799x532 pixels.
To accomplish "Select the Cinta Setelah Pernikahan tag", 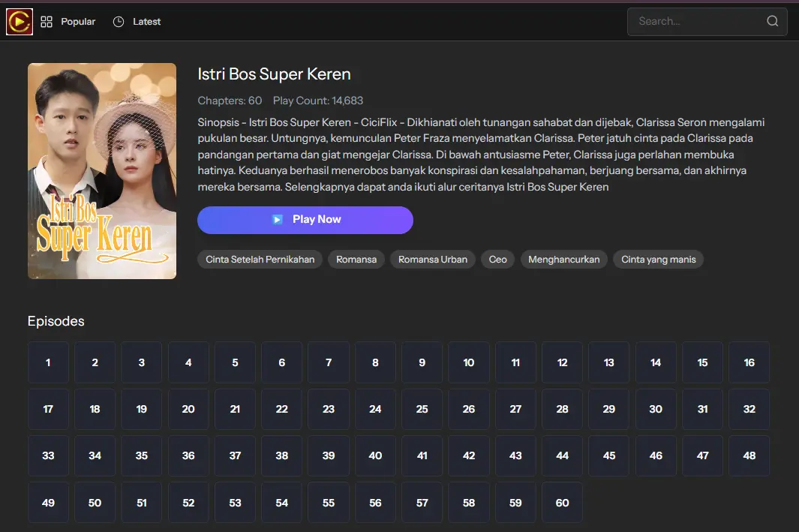I will tap(260, 260).
